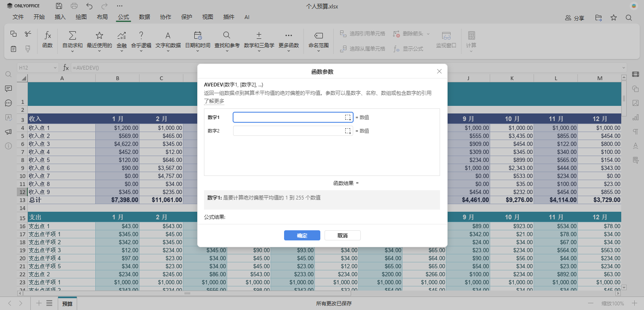This screenshot has height=310, width=644.
Task: Switch to the 数据 ribbon tab
Action: pyautogui.click(x=144, y=17)
